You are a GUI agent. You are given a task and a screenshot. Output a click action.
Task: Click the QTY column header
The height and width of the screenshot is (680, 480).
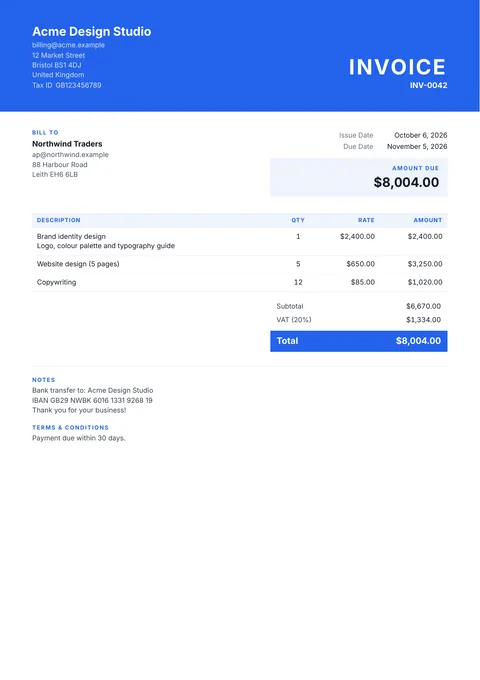click(298, 220)
